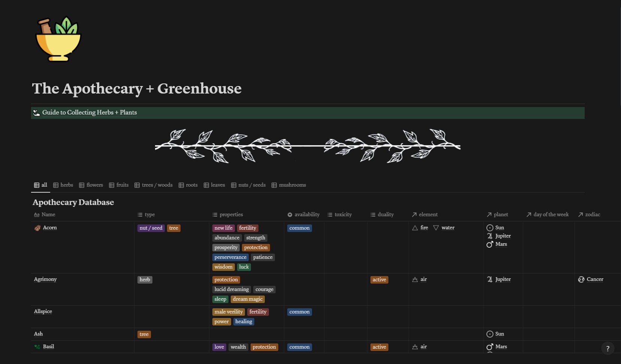Image resolution: width=621 pixels, height=364 pixels.
Task: Open the help question mark button
Action: [x=607, y=348]
